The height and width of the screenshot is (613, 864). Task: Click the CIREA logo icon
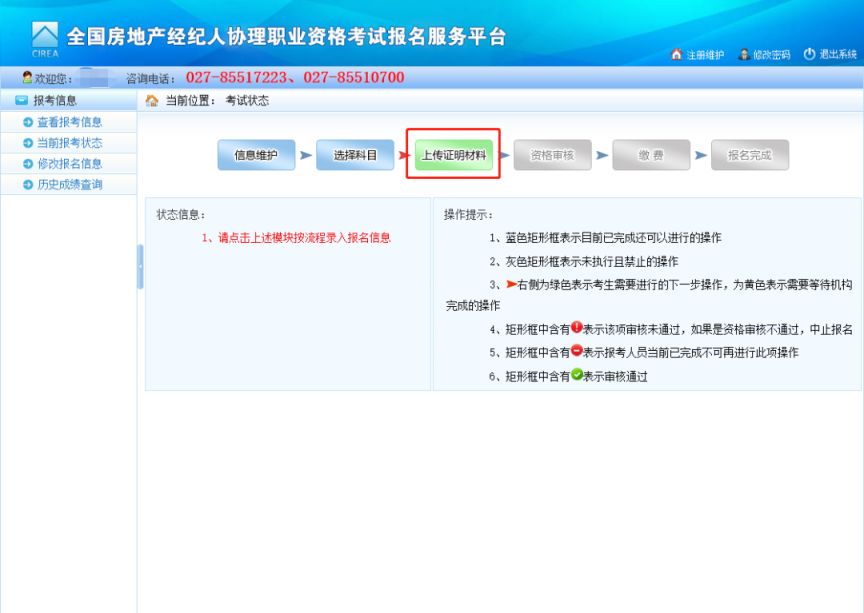point(45,40)
